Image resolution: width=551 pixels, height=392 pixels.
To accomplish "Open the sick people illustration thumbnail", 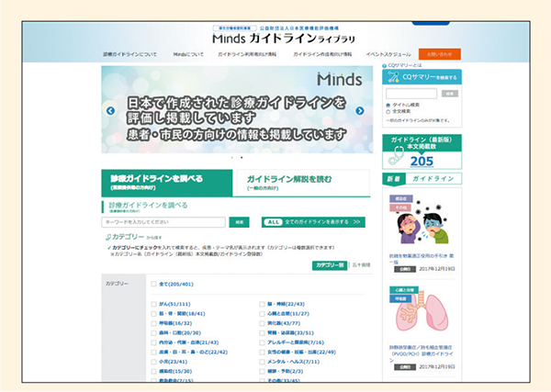I will coord(422,224).
